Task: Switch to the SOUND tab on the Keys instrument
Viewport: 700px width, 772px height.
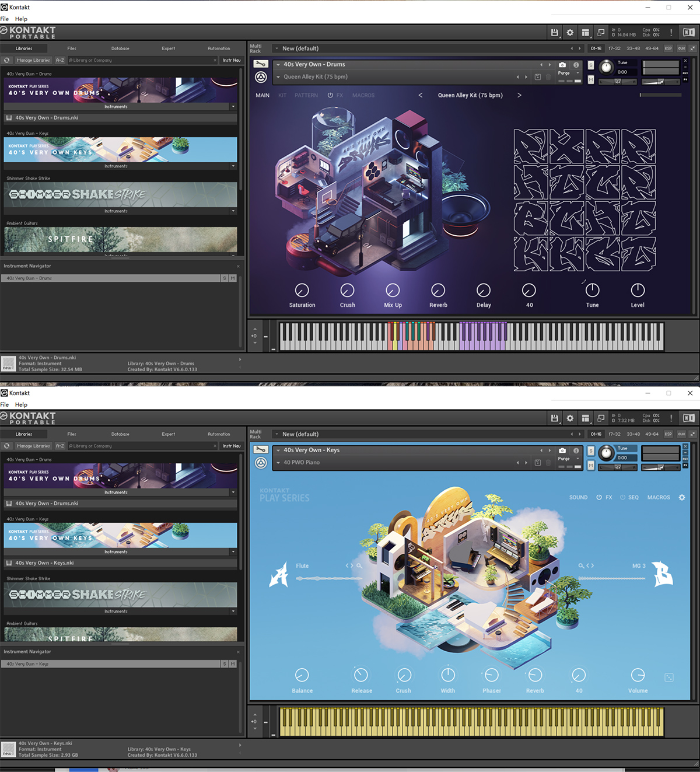Action: (x=579, y=498)
